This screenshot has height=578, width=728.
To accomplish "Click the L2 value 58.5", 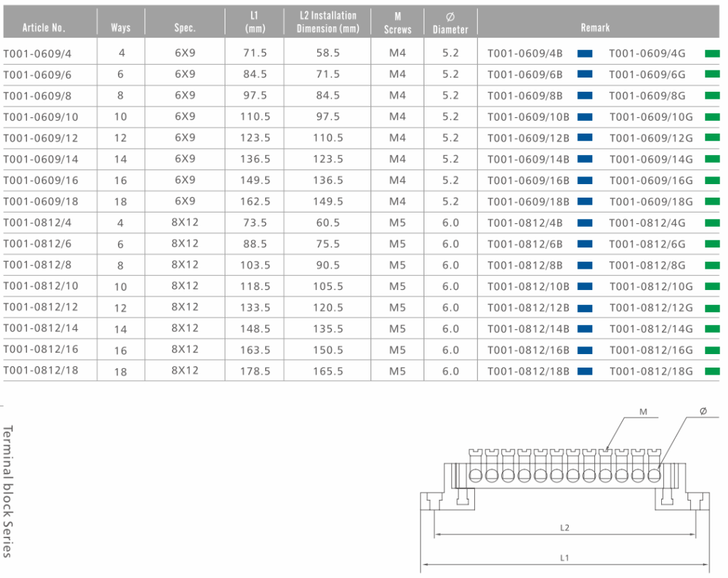I will [x=328, y=53].
